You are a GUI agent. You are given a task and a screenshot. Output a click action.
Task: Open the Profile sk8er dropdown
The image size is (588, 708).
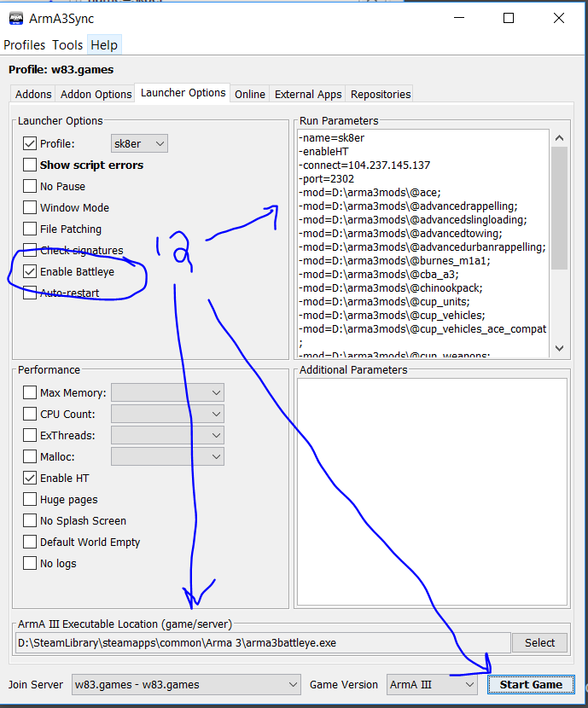[139, 143]
